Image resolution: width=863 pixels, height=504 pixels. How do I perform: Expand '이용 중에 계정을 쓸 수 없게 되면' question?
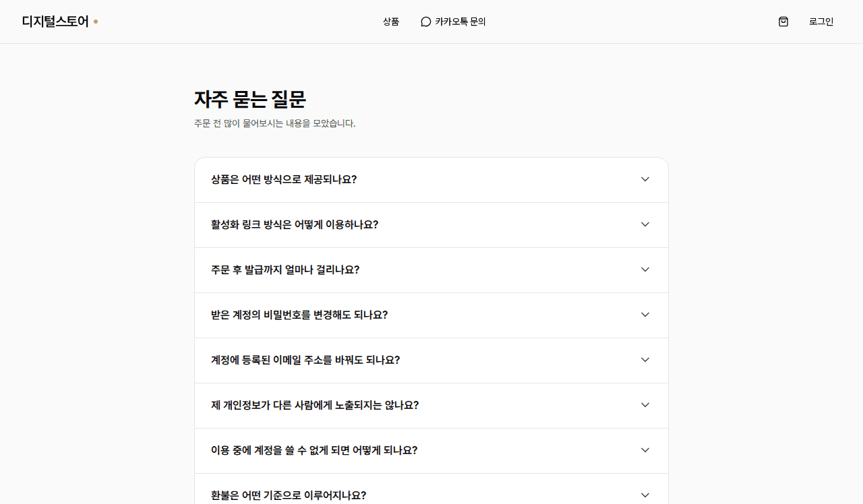click(431, 451)
